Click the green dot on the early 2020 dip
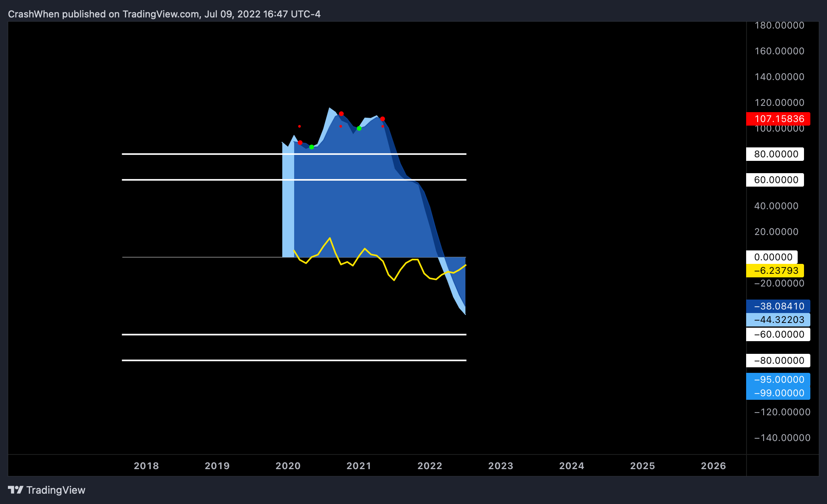 point(312,147)
